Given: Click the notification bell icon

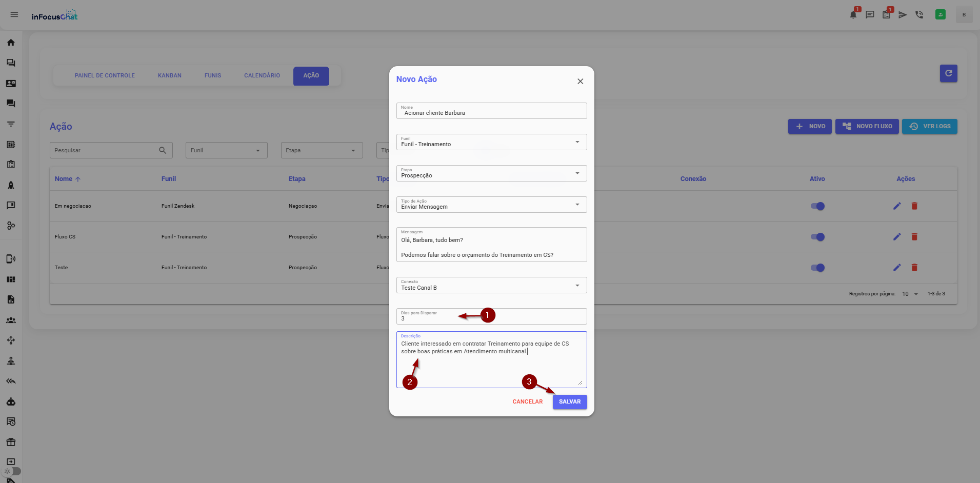Looking at the screenshot, I should (853, 15).
